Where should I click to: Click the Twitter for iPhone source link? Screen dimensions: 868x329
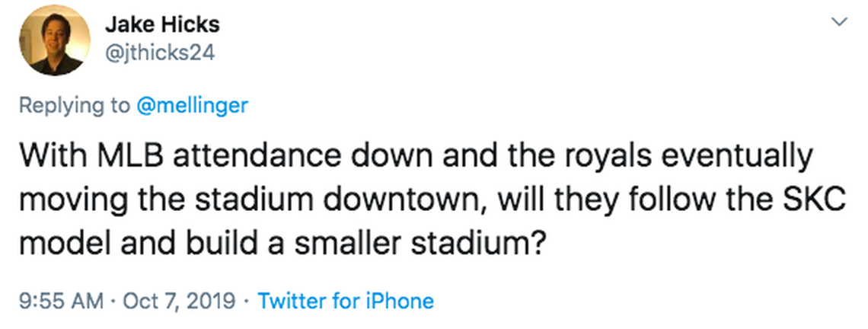[346, 301]
